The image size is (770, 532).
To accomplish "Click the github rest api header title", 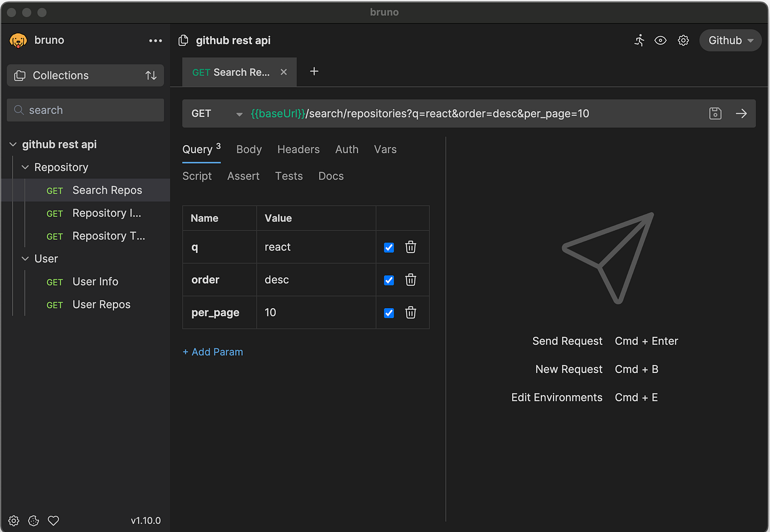I will (x=233, y=40).
